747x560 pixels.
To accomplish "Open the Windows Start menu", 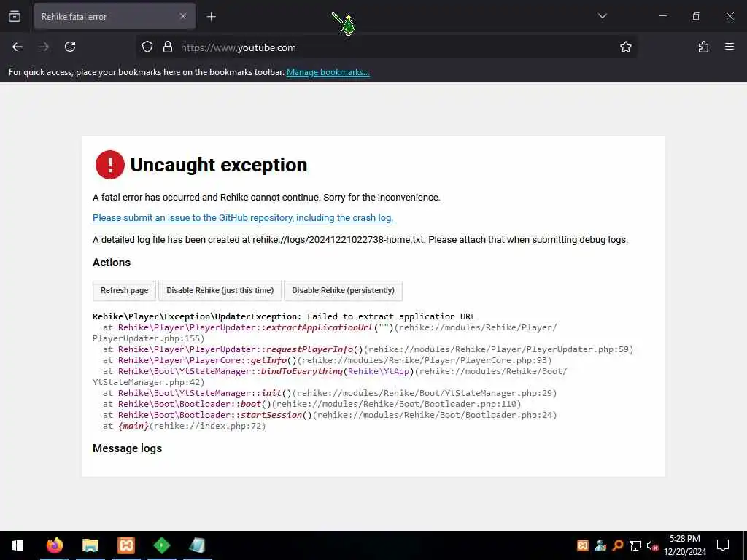I will (18, 545).
